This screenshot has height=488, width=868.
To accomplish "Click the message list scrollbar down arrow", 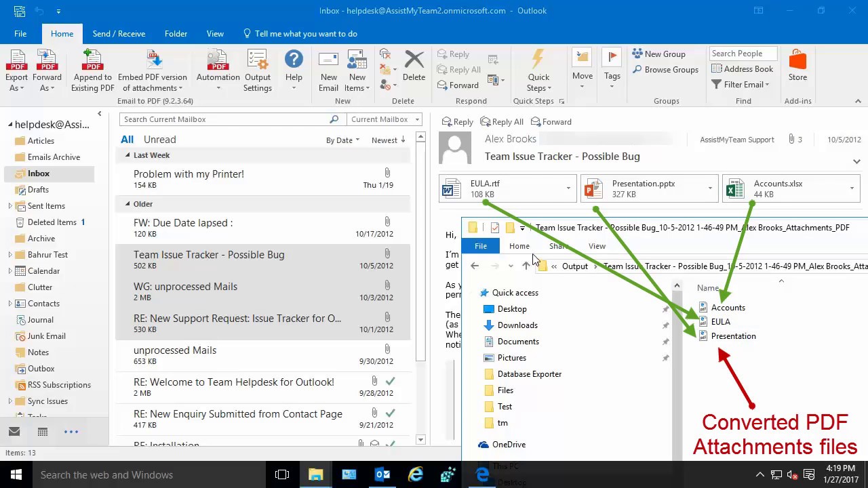I will pyautogui.click(x=420, y=440).
